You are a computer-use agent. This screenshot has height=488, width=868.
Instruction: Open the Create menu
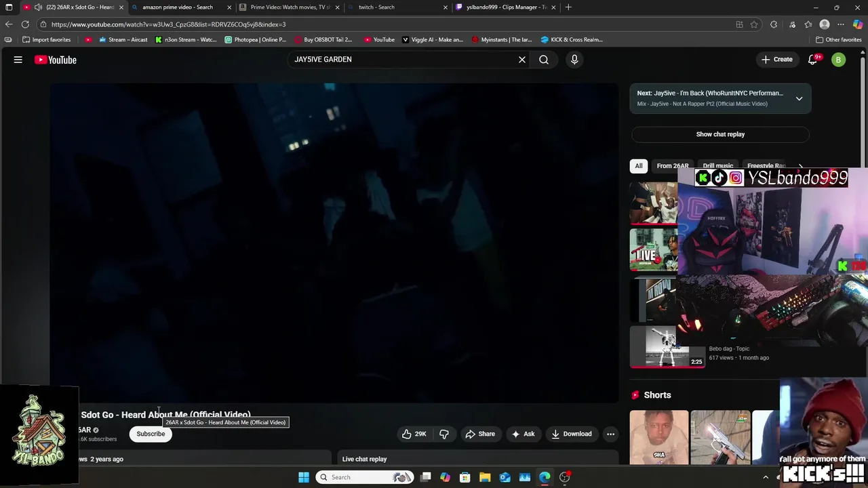[x=777, y=60]
